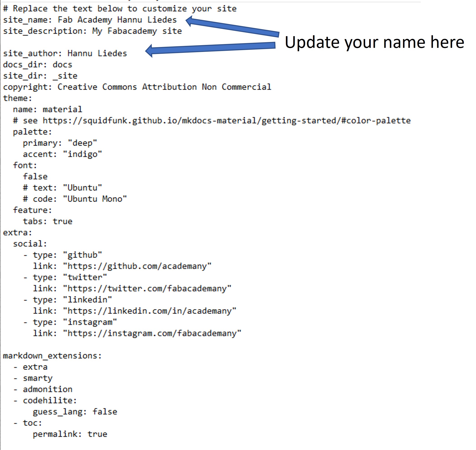476x450 pixels.
Task: Click the line "site_author: Hannu Liedes"
Action: click(x=65, y=54)
